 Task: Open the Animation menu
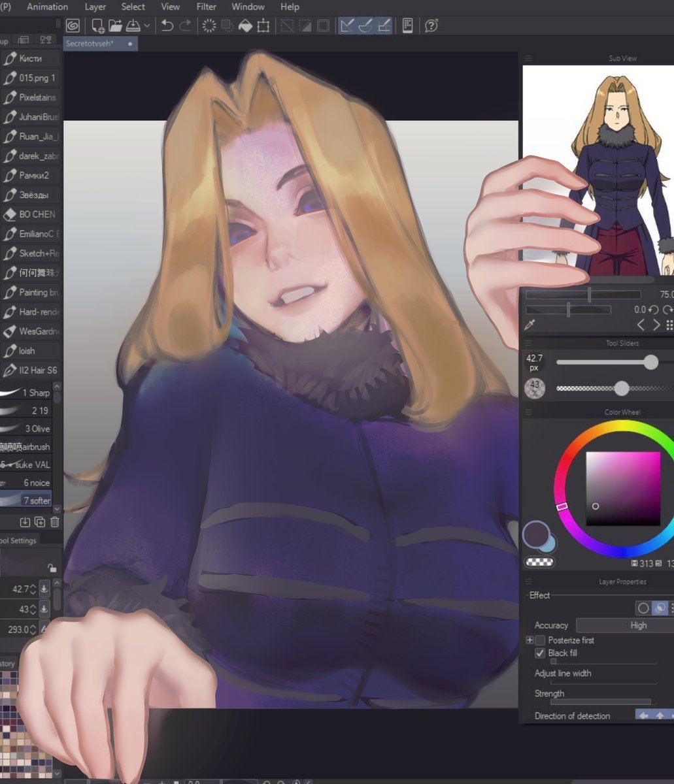[x=47, y=7]
